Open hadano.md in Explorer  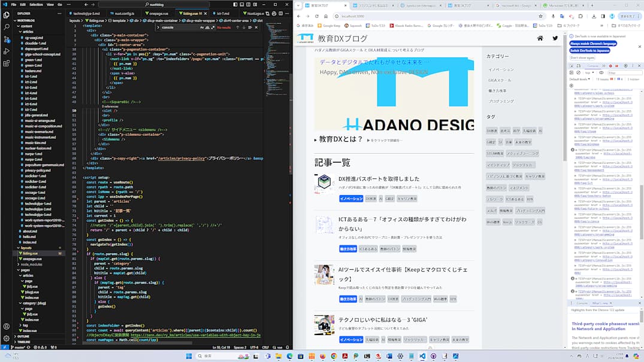[x=34, y=71]
